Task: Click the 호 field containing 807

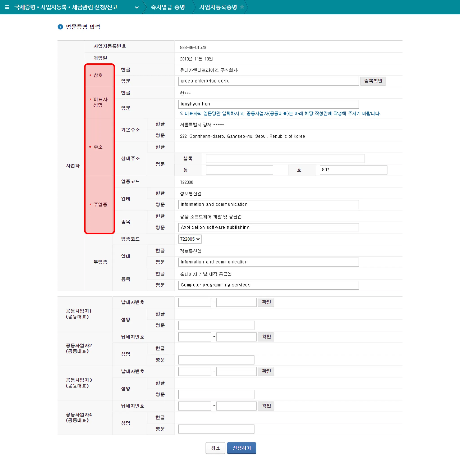Action: coord(353,170)
